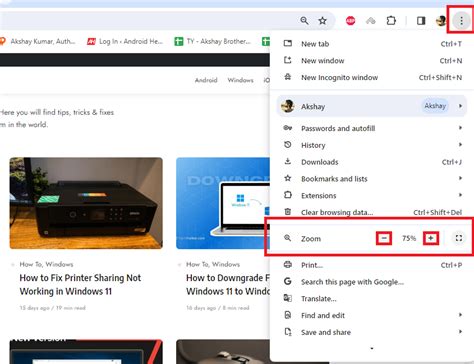Click the Save and share page icon
Screen dimensions: 474x364
point(288,332)
